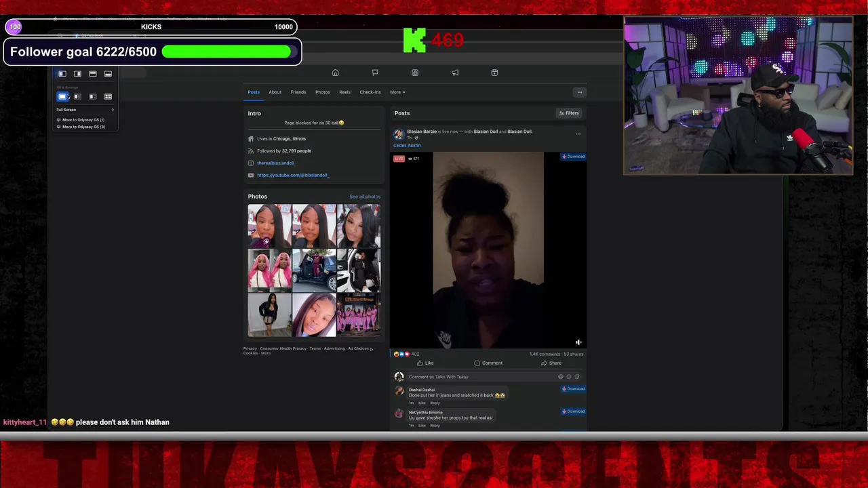Click NeCynthia Emonie's comment avatar
Image resolution: width=868 pixels, height=488 pixels.
tap(399, 413)
